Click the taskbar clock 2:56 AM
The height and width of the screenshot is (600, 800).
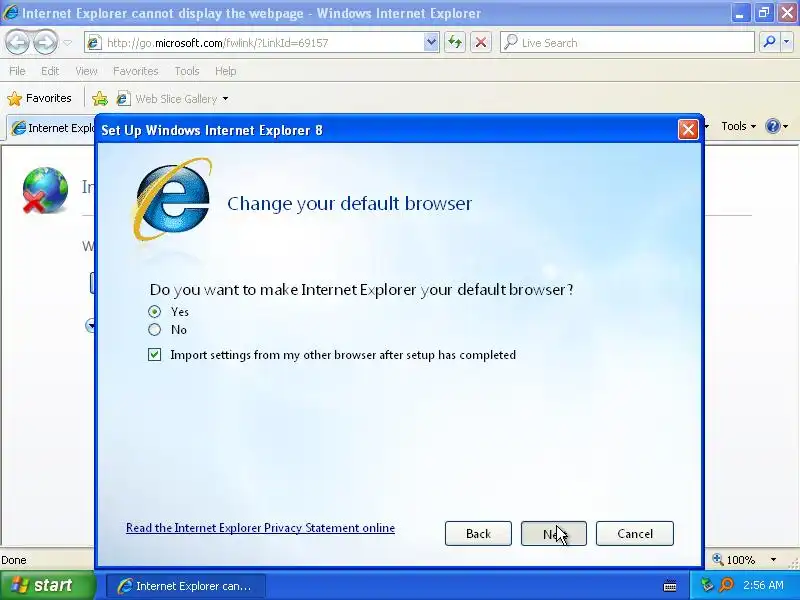tap(763, 585)
